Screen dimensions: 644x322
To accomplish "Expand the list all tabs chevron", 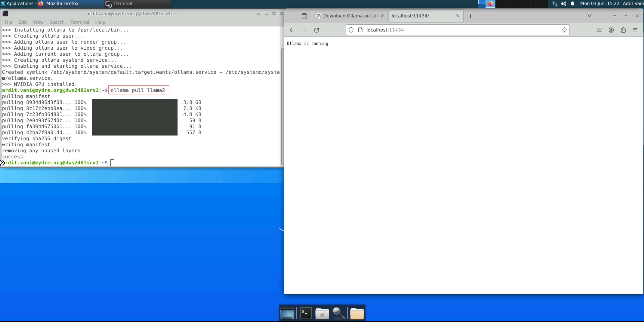I will pos(589,16).
